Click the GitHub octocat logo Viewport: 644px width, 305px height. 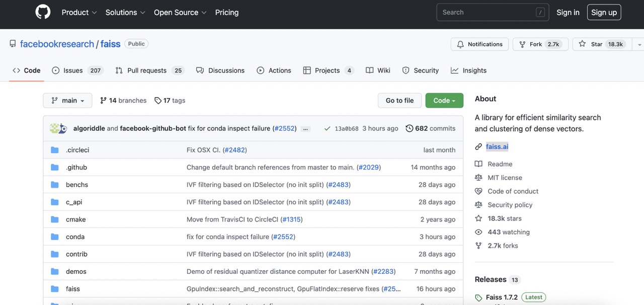43,12
